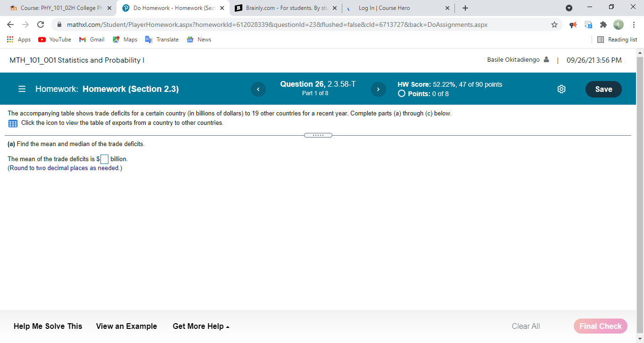The width and height of the screenshot is (644, 343).
Task: Open Reading list
Action: point(617,40)
